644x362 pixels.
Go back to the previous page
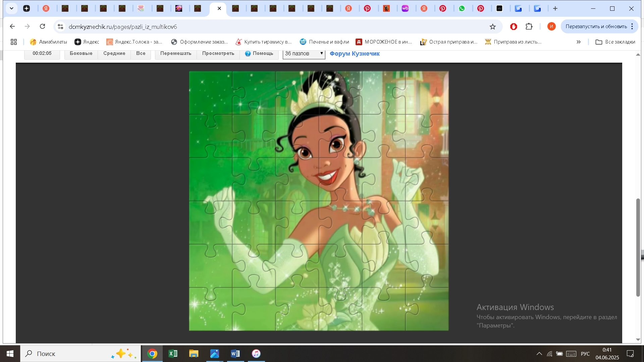click(12, 26)
